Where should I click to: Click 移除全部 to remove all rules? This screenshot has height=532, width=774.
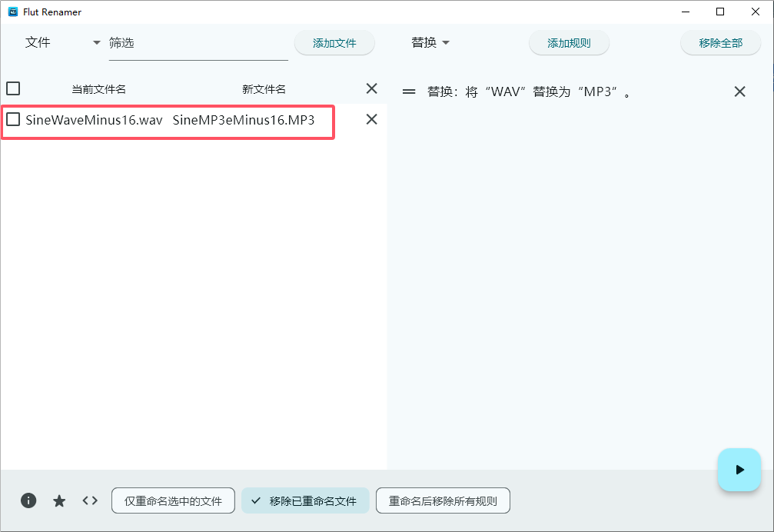(720, 42)
